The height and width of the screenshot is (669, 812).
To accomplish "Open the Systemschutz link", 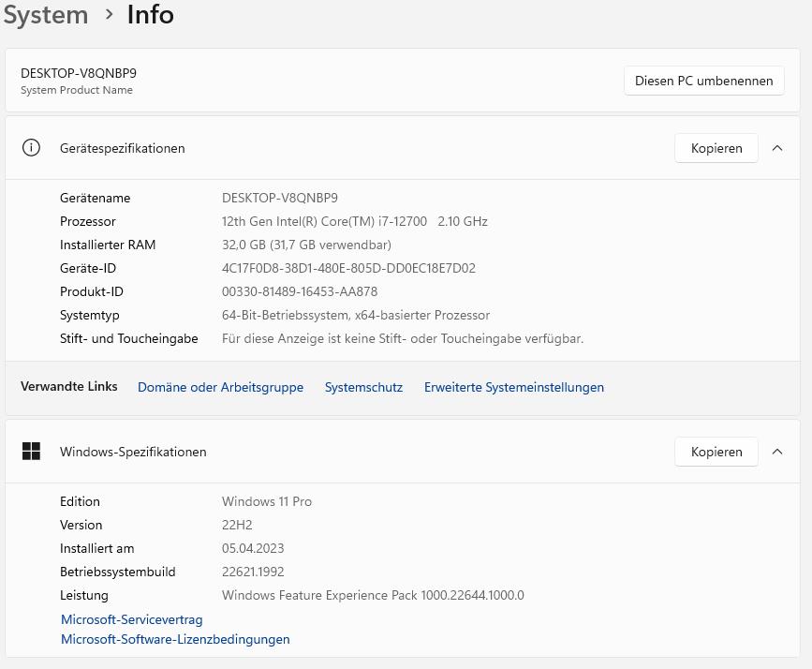I will (x=363, y=387).
